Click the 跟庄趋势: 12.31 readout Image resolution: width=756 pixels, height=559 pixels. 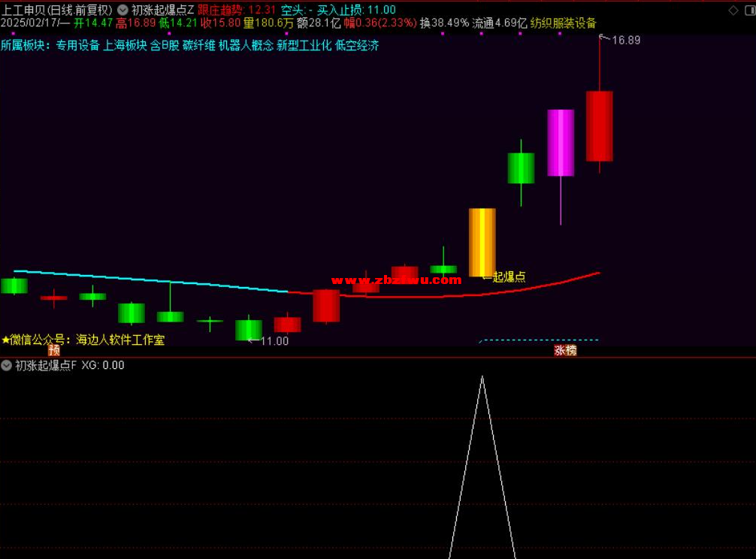(x=237, y=10)
